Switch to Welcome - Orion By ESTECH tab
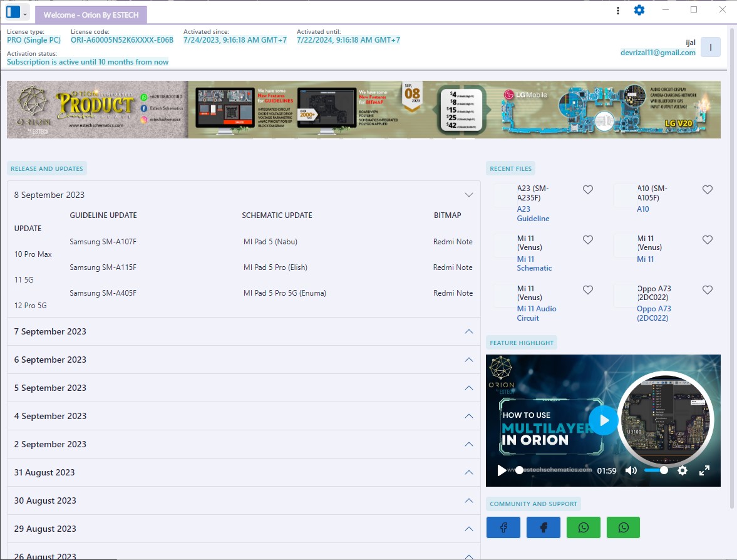 click(91, 15)
